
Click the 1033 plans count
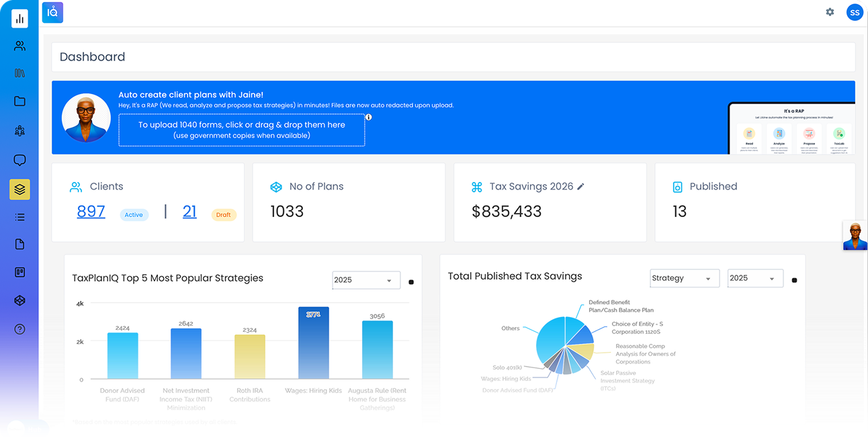[287, 212]
